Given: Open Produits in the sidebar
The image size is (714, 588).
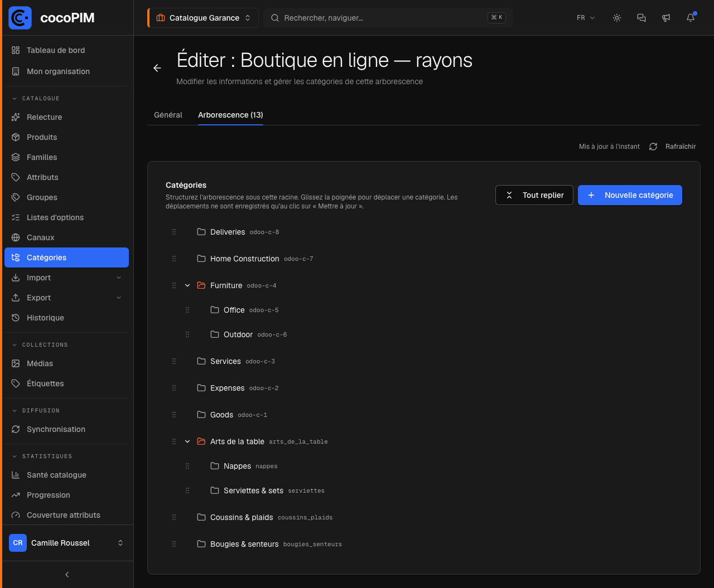Looking at the screenshot, I should click(66, 137).
